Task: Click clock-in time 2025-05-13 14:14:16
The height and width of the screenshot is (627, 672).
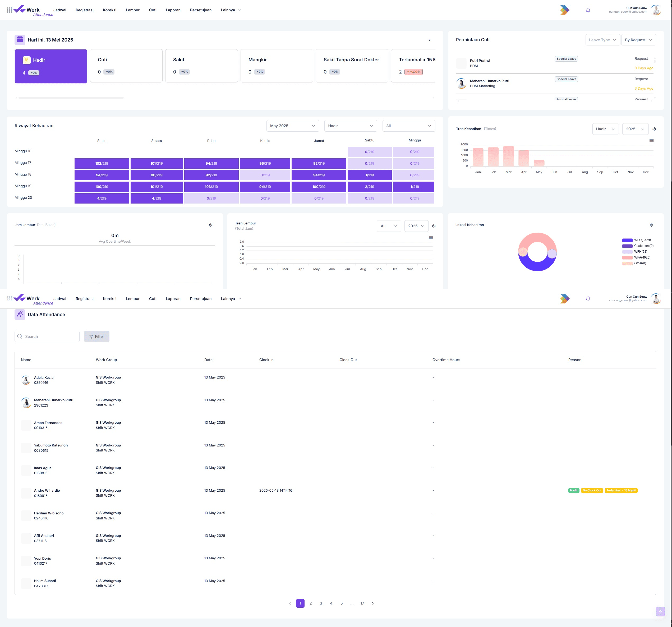Action: tap(276, 490)
